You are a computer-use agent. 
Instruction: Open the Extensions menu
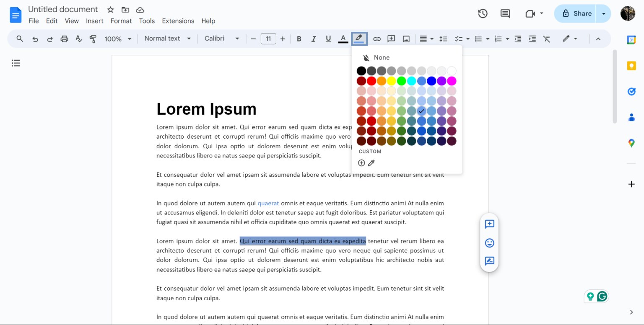[x=178, y=21]
